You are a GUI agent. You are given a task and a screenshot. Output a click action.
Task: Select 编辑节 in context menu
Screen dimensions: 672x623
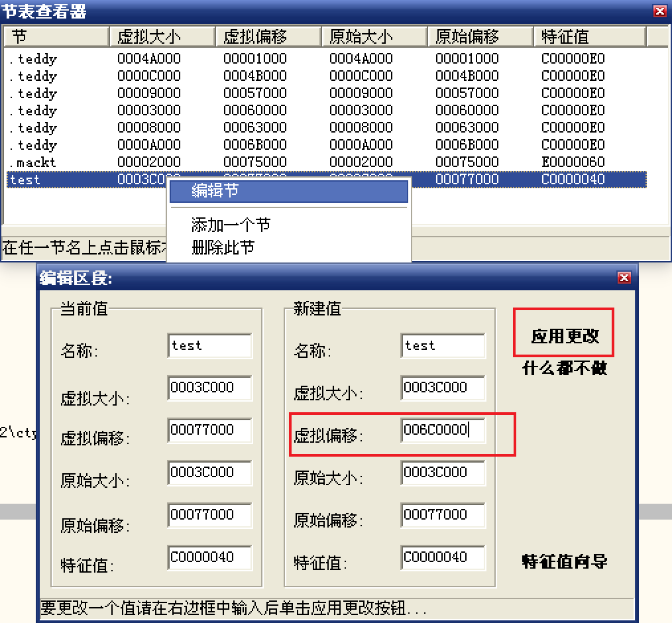288,192
